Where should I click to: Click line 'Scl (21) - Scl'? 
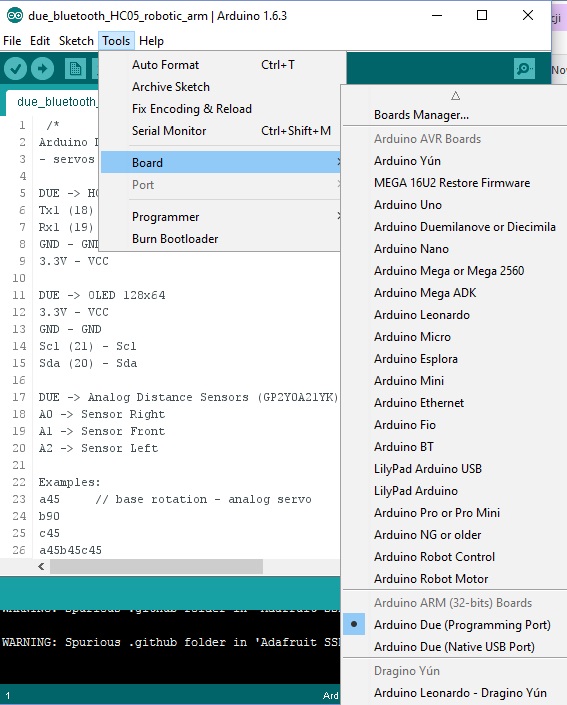point(88,347)
